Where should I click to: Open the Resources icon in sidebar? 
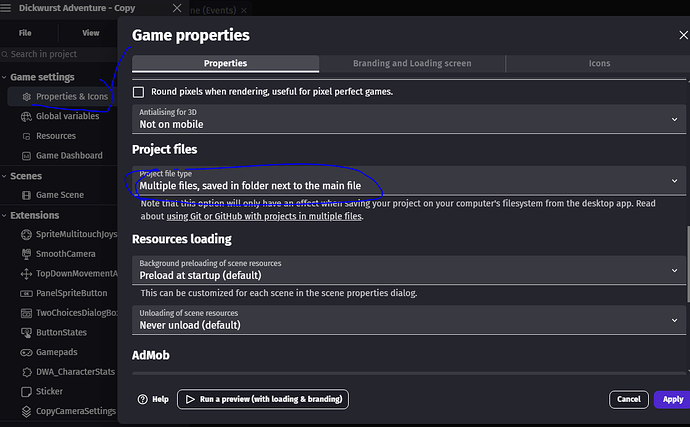(x=26, y=136)
